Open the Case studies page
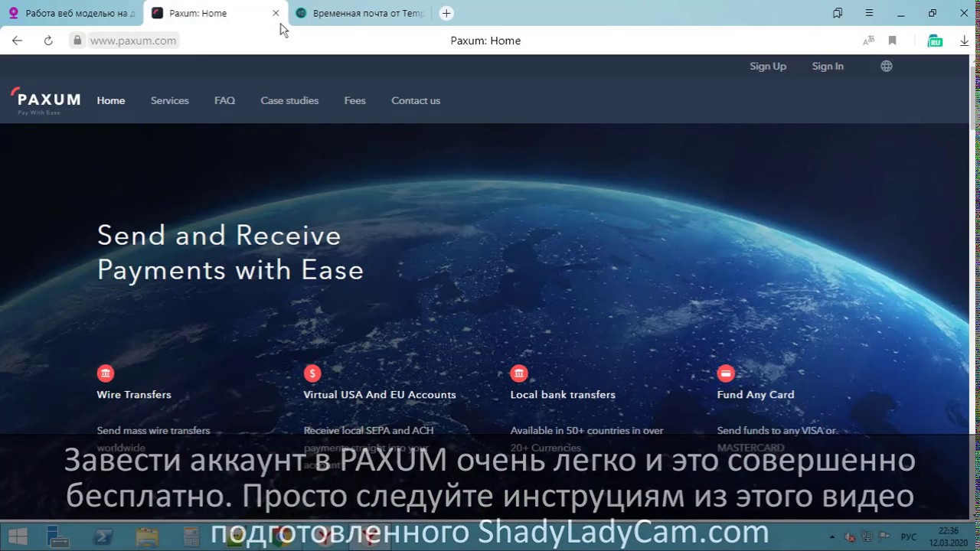The height and width of the screenshot is (551, 980). click(289, 100)
